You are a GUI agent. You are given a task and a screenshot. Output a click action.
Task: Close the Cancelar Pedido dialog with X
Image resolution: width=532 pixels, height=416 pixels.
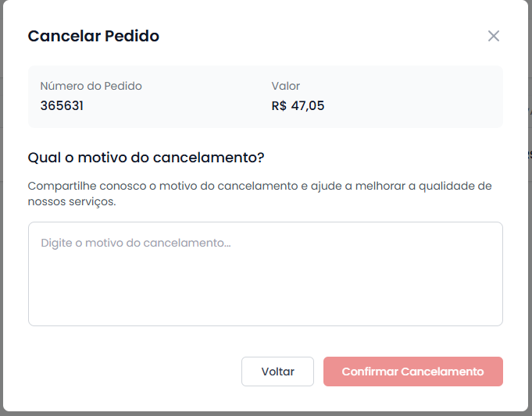[x=493, y=36]
